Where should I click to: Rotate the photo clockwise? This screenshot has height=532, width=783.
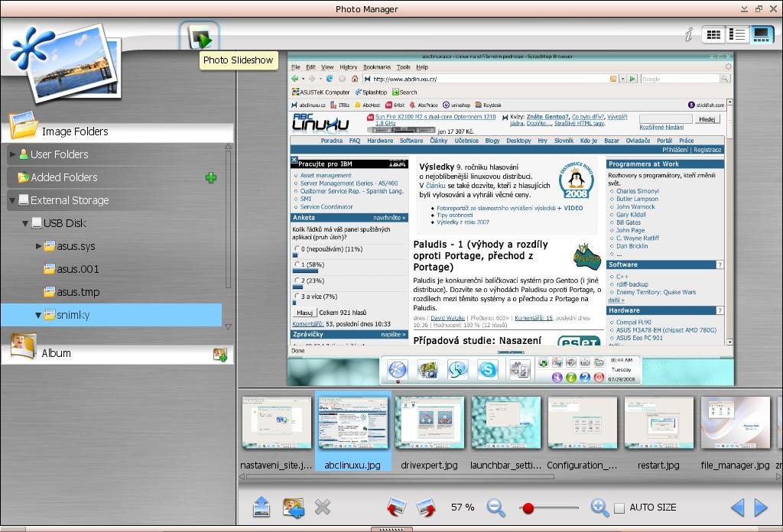click(x=427, y=508)
